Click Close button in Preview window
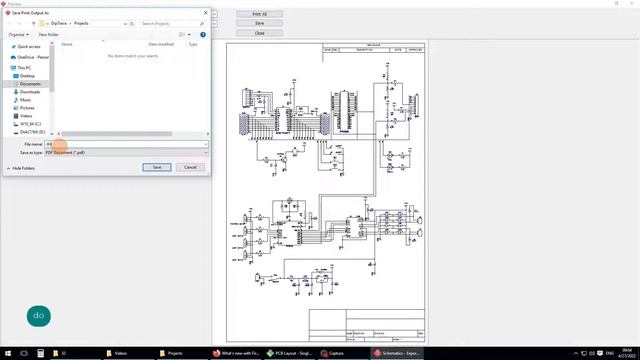This screenshot has width=640, height=360. [x=260, y=33]
